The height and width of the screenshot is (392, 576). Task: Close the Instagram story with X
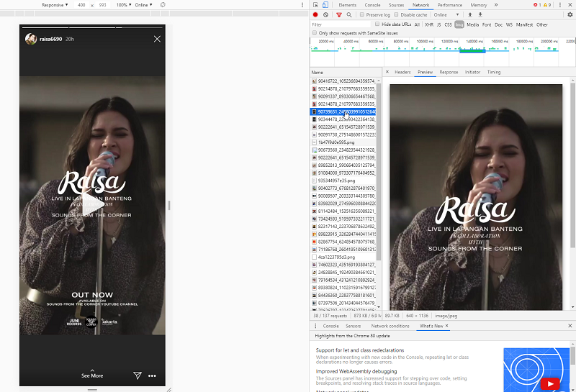(x=157, y=39)
